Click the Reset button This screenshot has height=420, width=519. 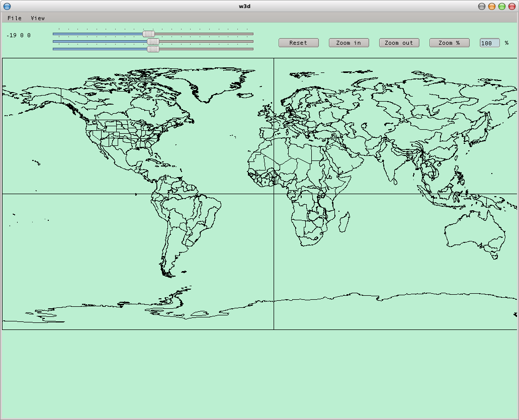pos(298,43)
